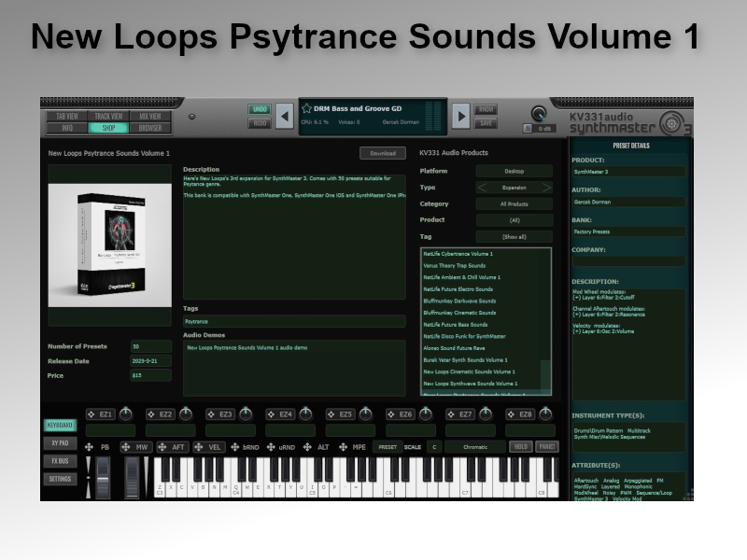Switch to MIX VIEW
Image resolution: width=747 pixels, height=560 pixels.
pyautogui.click(x=150, y=116)
